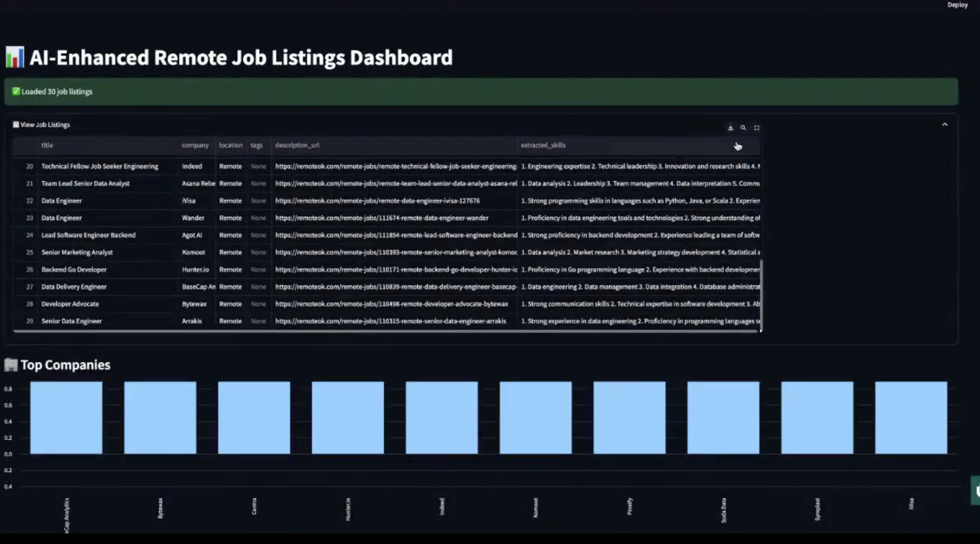Open the table search magnifier icon
This screenshot has height=544, width=980.
(743, 128)
